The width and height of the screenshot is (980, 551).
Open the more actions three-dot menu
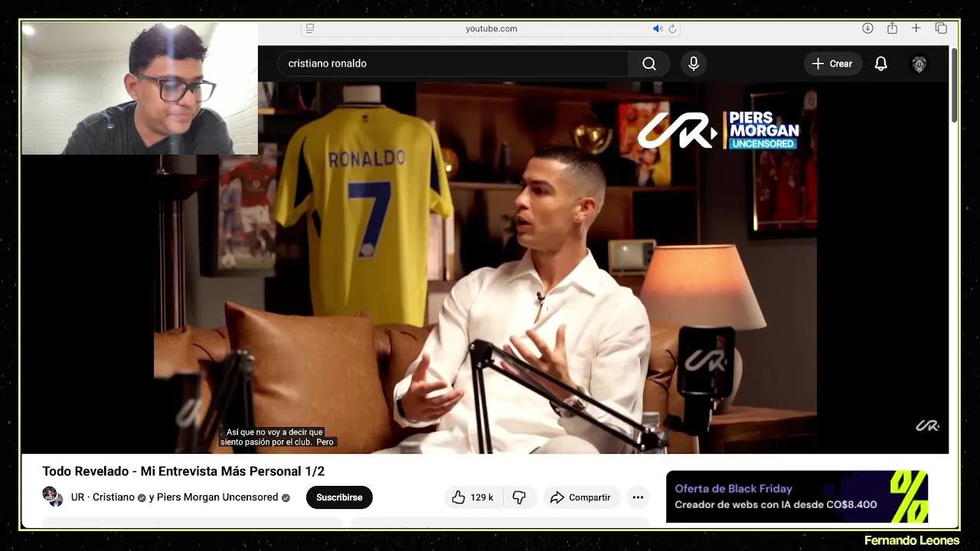[638, 497]
